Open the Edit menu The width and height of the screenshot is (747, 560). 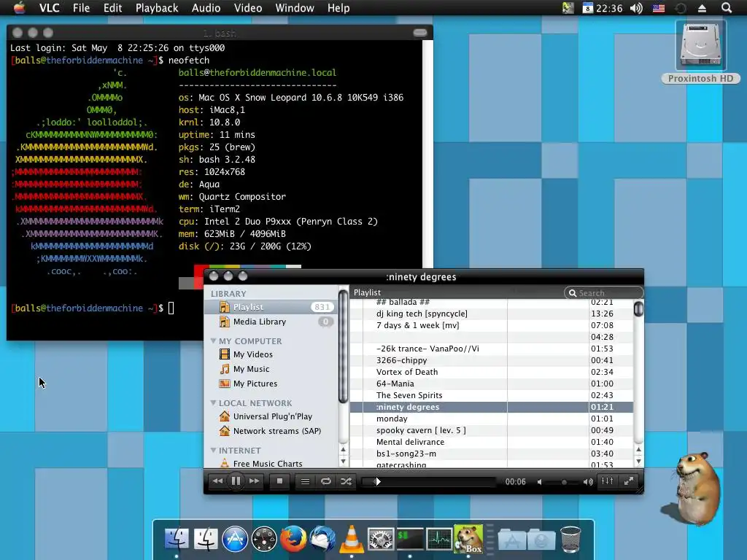click(112, 8)
